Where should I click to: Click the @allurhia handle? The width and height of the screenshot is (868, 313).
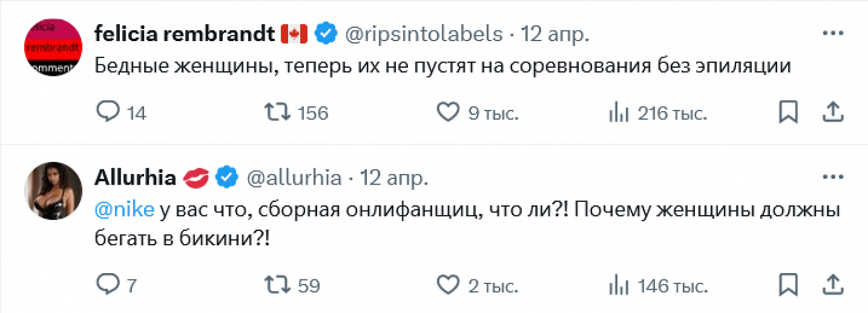294,178
